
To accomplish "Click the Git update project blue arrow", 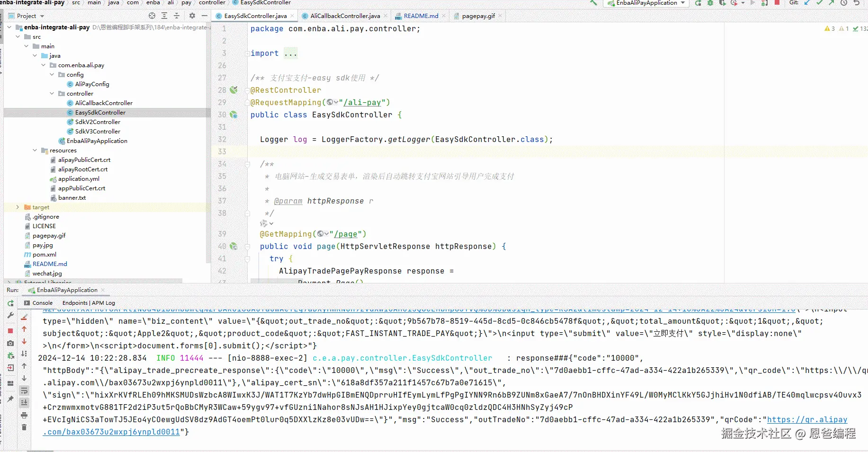I will click(x=807, y=3).
